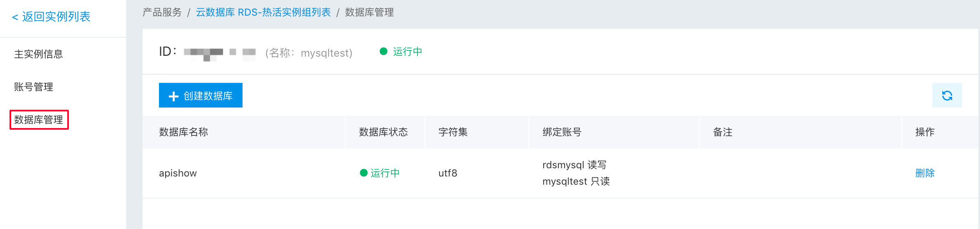Click the apishow database name
Image resolution: width=980 pixels, height=229 pixels.
coord(178,173)
